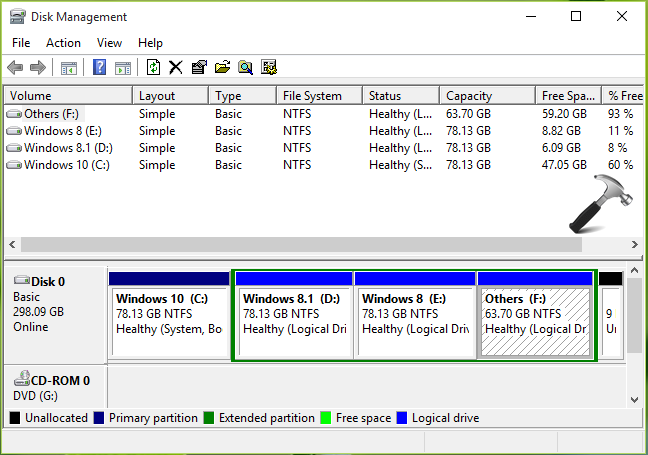Maximize the Disk Management window
The height and width of the screenshot is (455, 648).
click(x=576, y=17)
